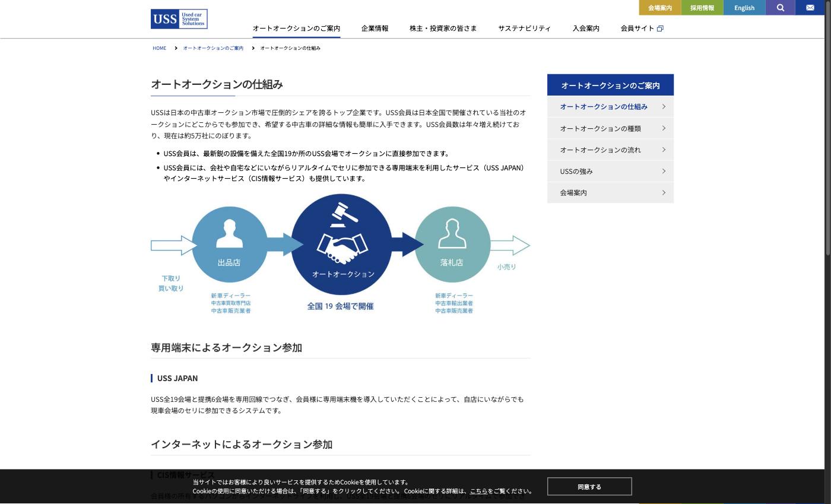The width and height of the screenshot is (831, 504).
Task: Click the 落札店 person circle icon
Action: (x=452, y=245)
